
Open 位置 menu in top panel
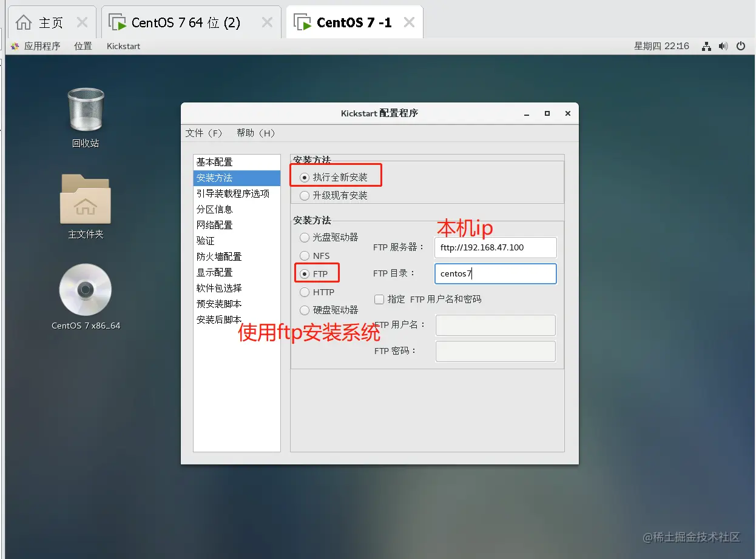(83, 46)
